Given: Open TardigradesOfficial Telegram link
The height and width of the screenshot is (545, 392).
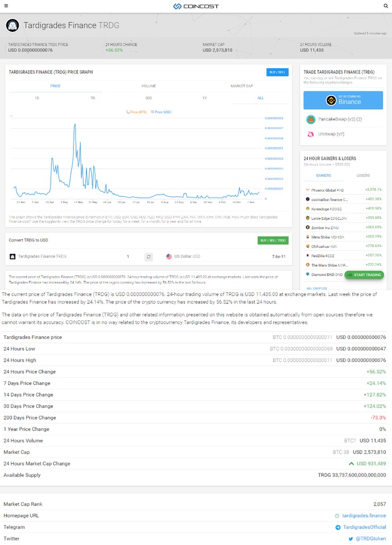Looking at the screenshot, I should click(365, 527).
